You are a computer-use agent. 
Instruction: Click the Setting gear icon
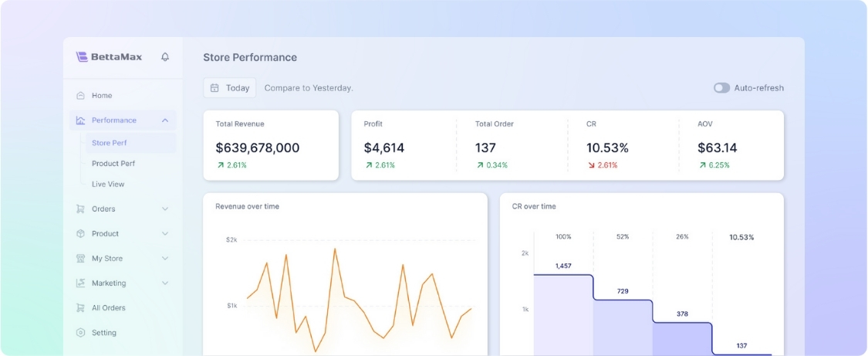(x=80, y=333)
